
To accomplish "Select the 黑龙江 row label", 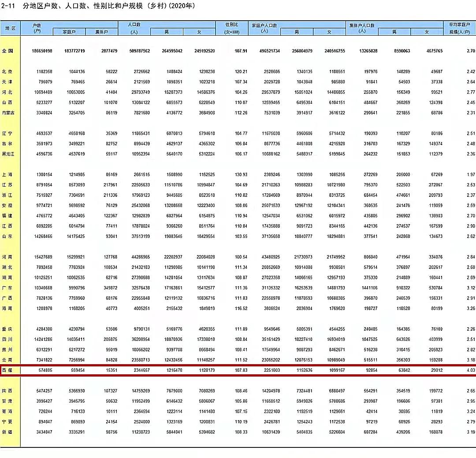I will click(x=8, y=154).
